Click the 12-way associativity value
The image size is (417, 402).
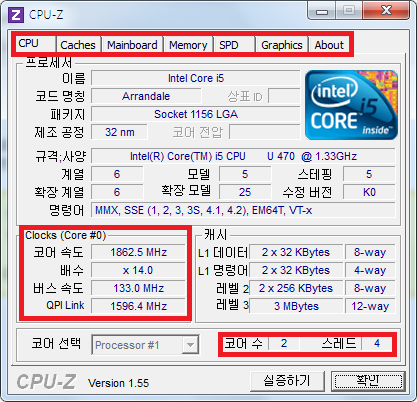[370, 306]
